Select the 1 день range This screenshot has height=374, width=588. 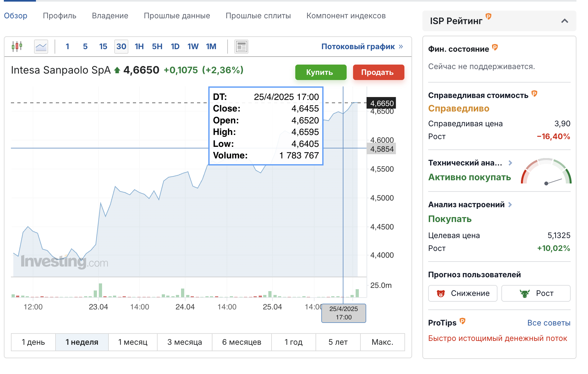click(x=33, y=342)
